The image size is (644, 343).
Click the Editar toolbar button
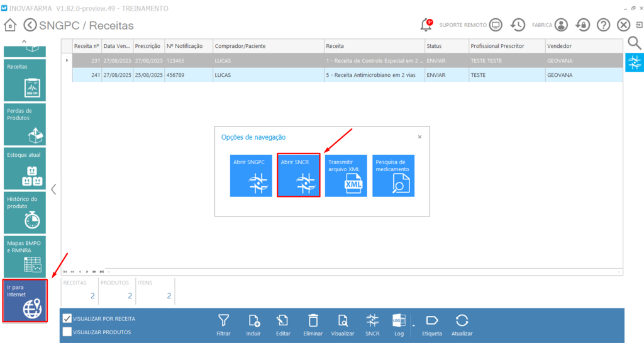coord(283,325)
